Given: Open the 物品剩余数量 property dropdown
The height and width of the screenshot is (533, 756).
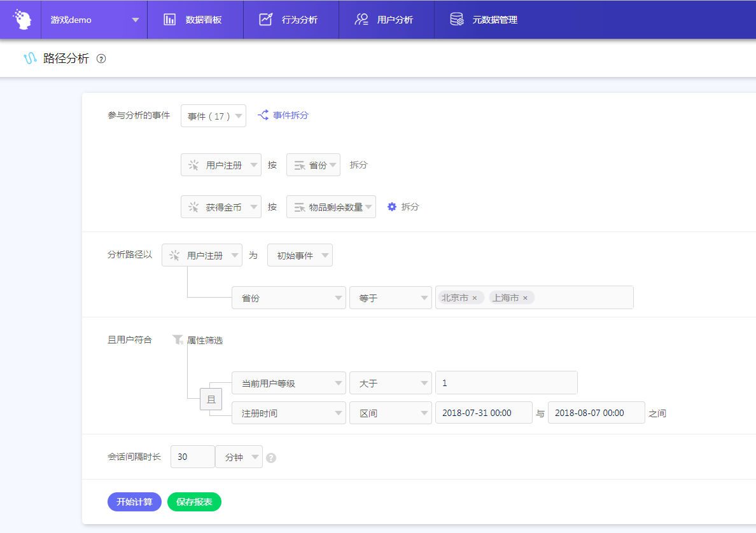Looking at the screenshot, I should click(331, 207).
